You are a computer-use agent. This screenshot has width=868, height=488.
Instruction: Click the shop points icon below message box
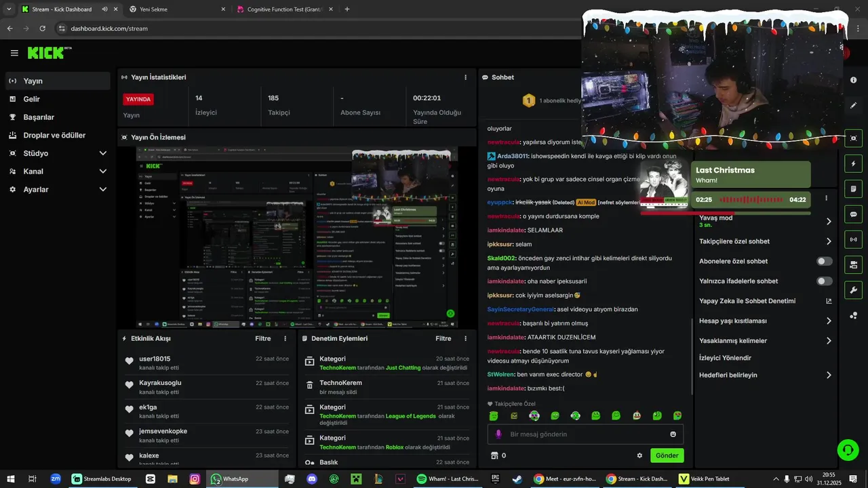click(494, 455)
